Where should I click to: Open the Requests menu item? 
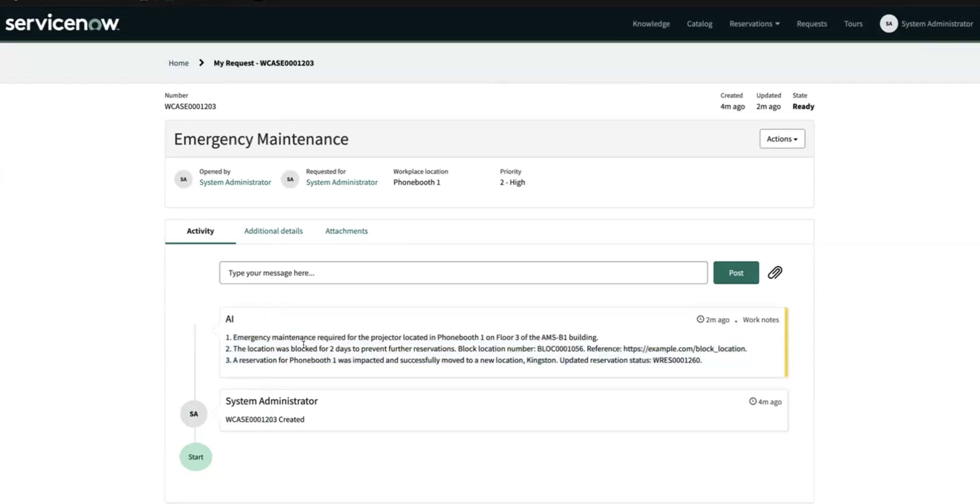(x=811, y=24)
